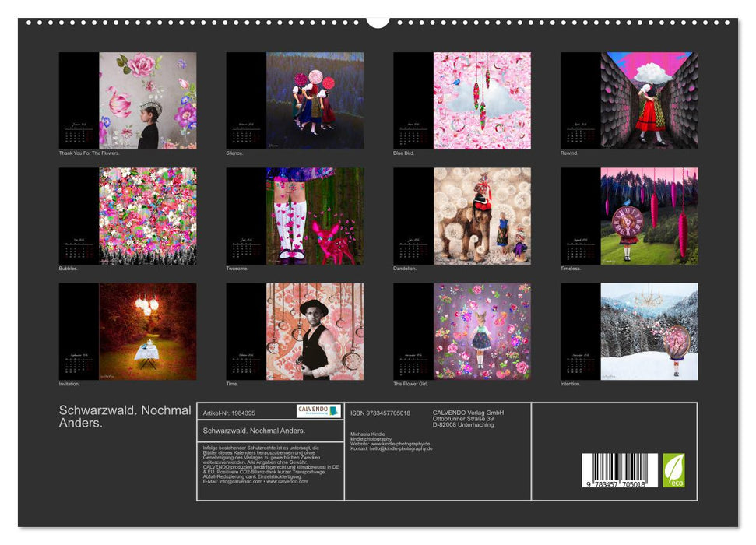
Task: Select the 'Rewind' thumbnail with cloud head
Action: point(629,100)
